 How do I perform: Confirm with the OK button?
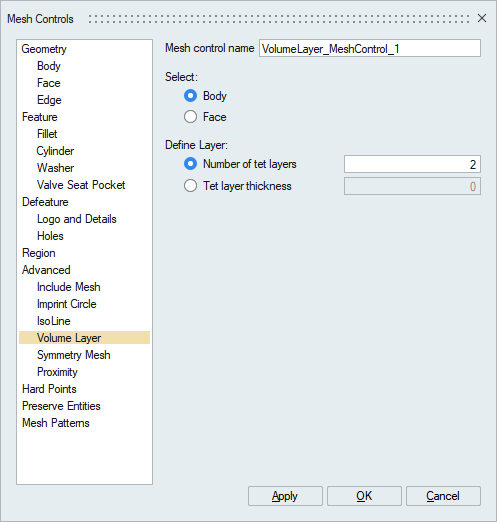[x=364, y=496]
